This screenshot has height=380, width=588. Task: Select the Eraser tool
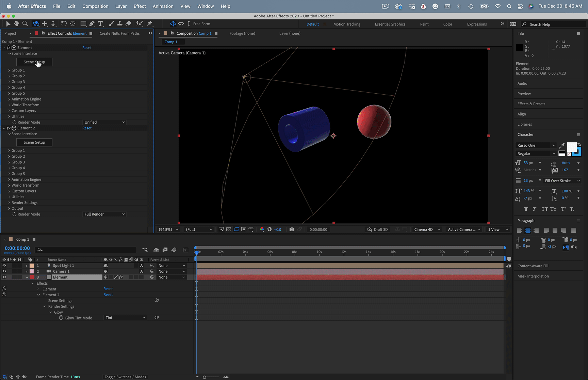[x=128, y=23]
